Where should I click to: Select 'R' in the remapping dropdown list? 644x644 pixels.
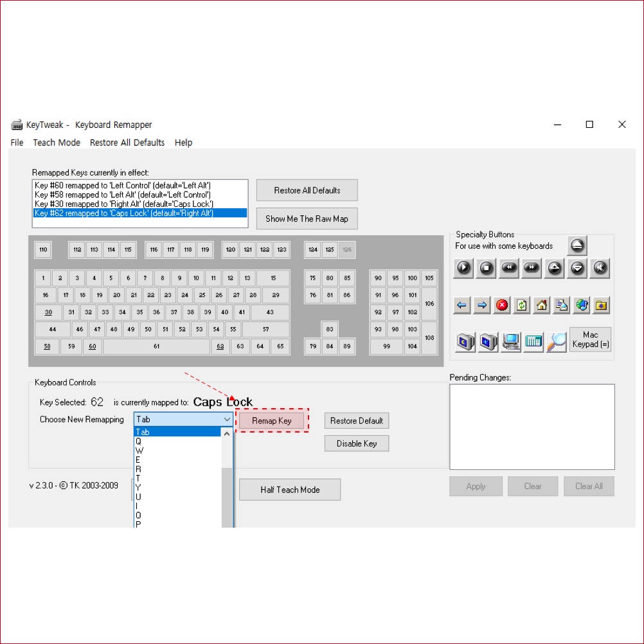pos(178,469)
